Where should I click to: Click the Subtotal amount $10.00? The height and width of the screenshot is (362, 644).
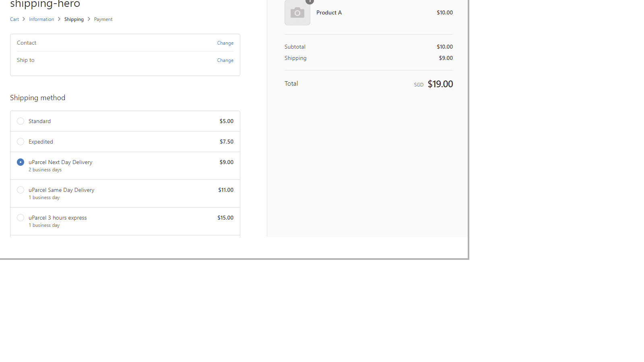point(445,47)
